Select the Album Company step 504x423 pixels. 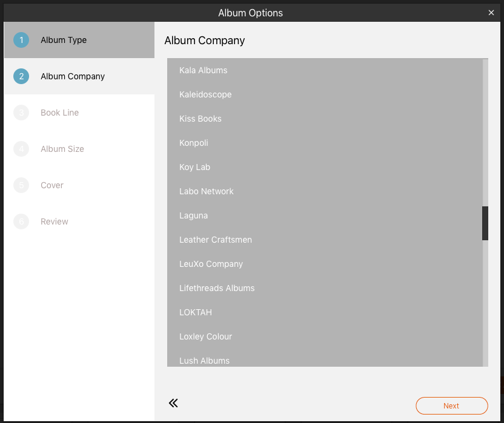[79, 76]
